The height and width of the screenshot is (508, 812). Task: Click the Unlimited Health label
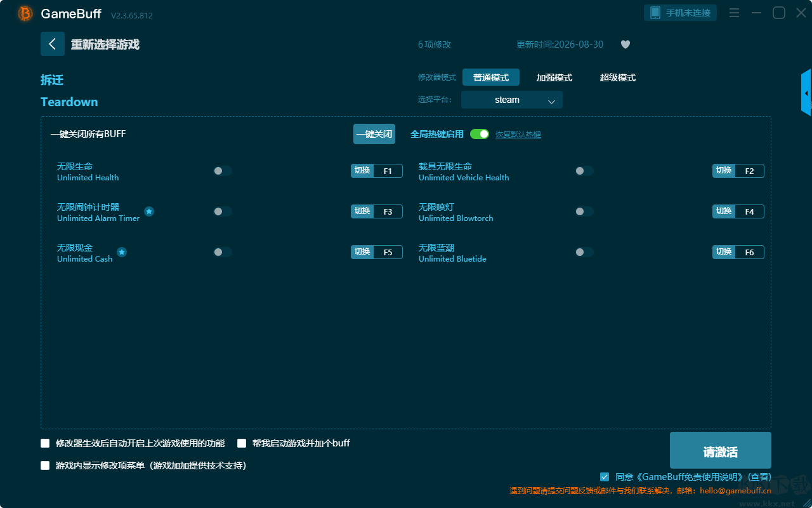88,178
